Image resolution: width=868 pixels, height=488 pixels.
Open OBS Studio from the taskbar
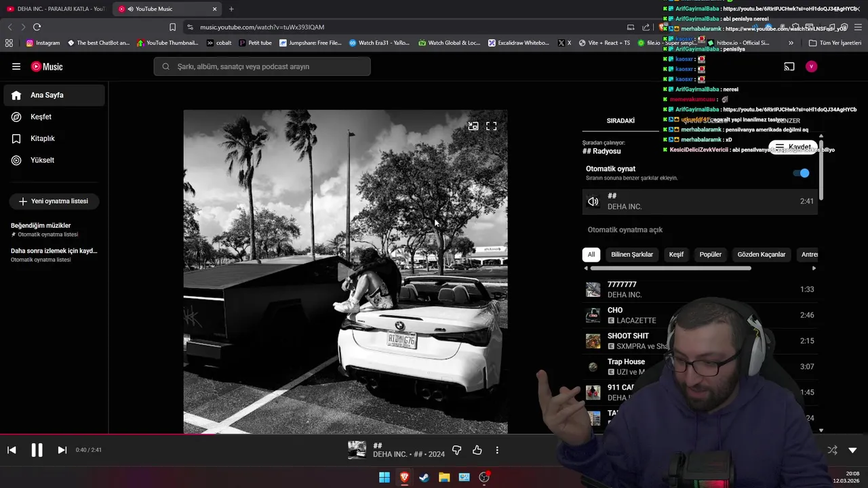point(484,477)
